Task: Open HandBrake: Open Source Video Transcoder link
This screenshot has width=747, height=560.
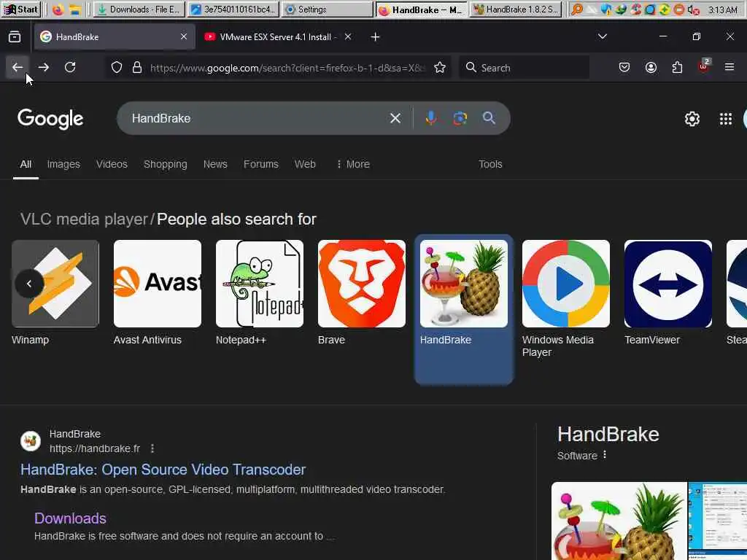Action: point(163,470)
